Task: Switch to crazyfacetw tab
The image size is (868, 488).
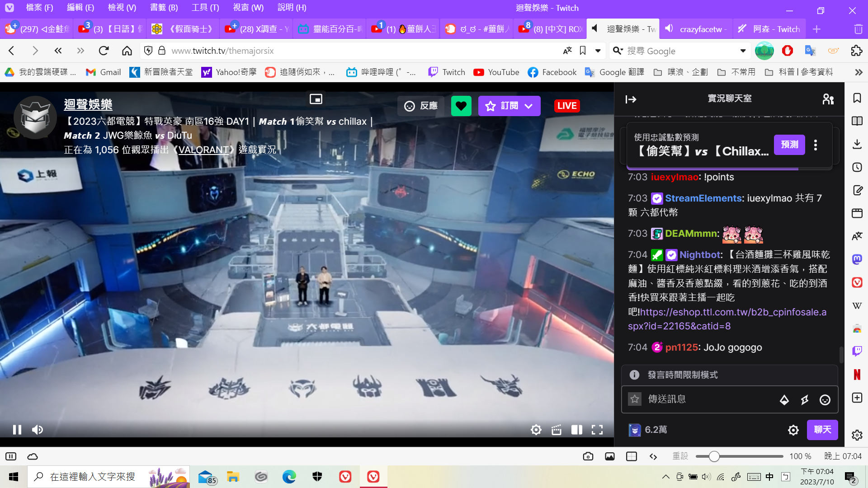Action: tap(696, 29)
